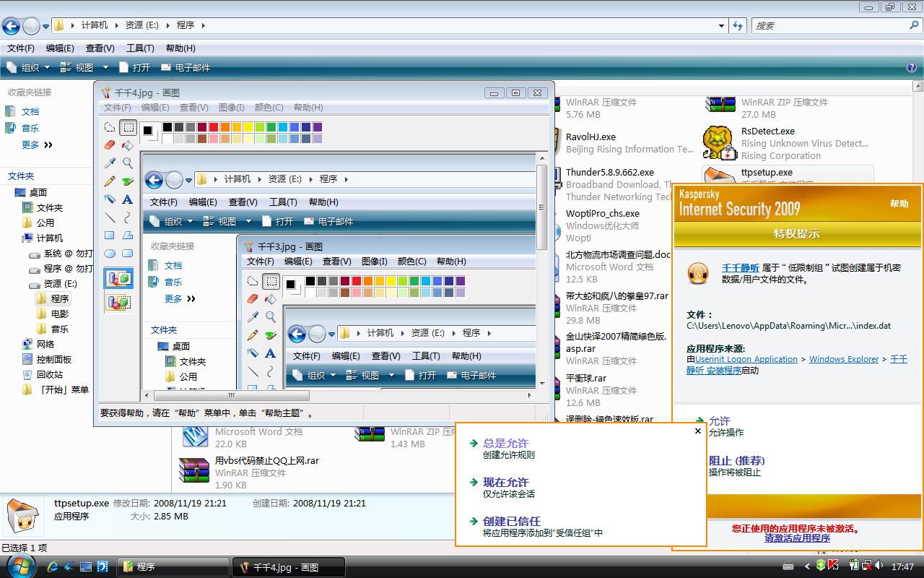
Task: Toggle the rectangular Select tool in 千千4.jpg Paint
Action: [128, 128]
